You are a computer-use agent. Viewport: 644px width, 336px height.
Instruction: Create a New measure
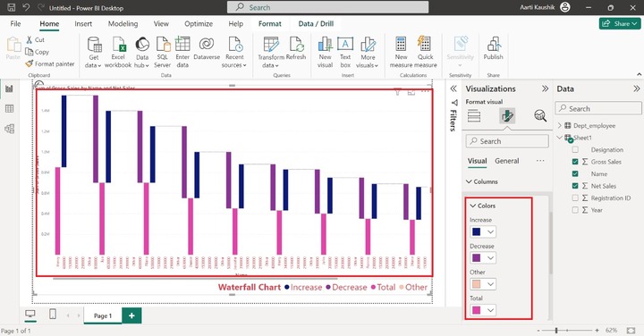[401, 52]
